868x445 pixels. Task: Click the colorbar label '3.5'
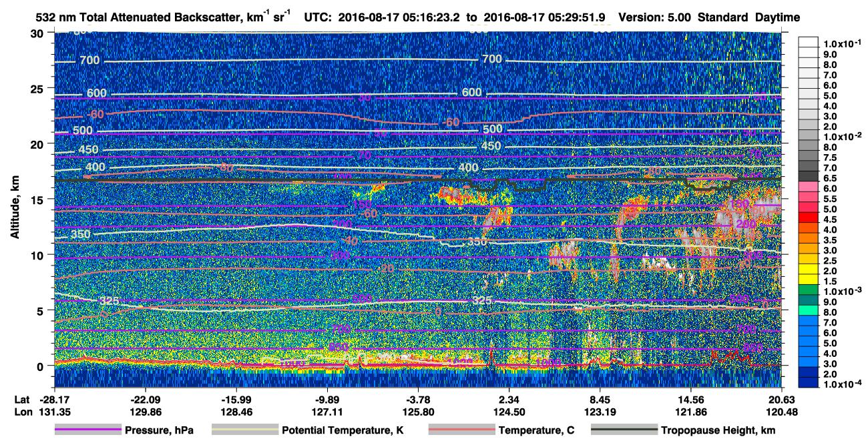click(830, 240)
